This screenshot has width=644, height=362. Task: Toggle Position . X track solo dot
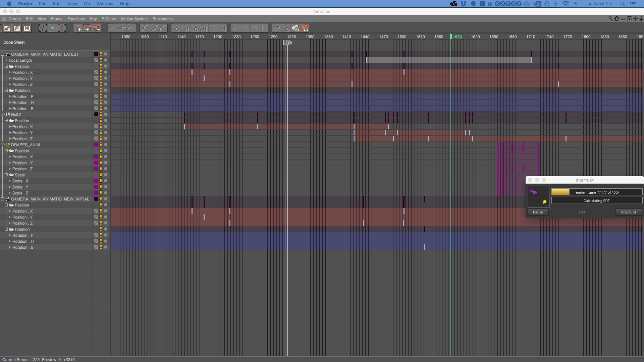pyautogui.click(x=106, y=72)
